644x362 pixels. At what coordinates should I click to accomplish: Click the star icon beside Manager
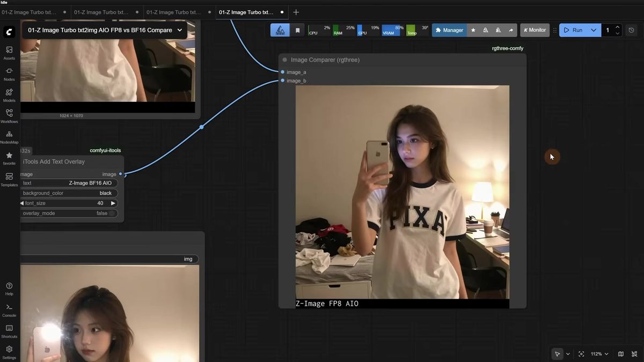(473, 30)
